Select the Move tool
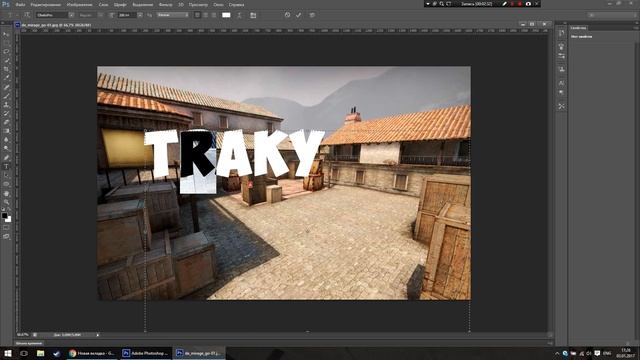The image size is (640, 360). (6, 34)
